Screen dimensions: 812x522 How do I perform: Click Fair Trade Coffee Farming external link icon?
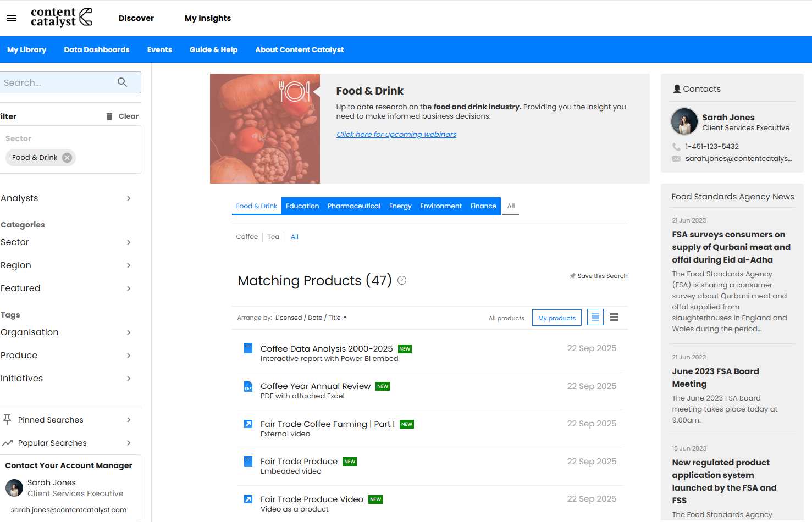pos(248,424)
